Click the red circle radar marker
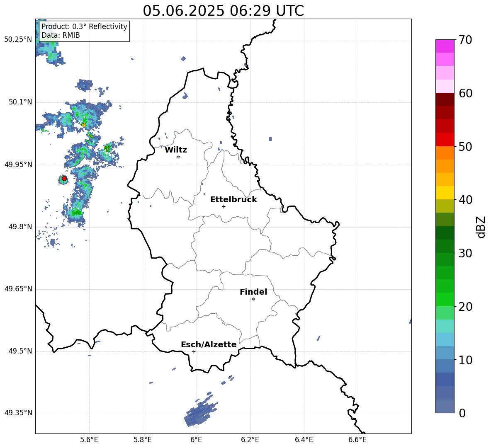This screenshot has width=491, height=448. tap(64, 179)
